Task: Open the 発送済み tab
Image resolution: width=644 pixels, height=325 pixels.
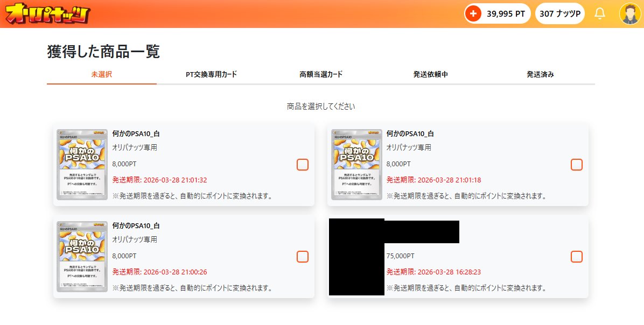Action: pos(540,74)
